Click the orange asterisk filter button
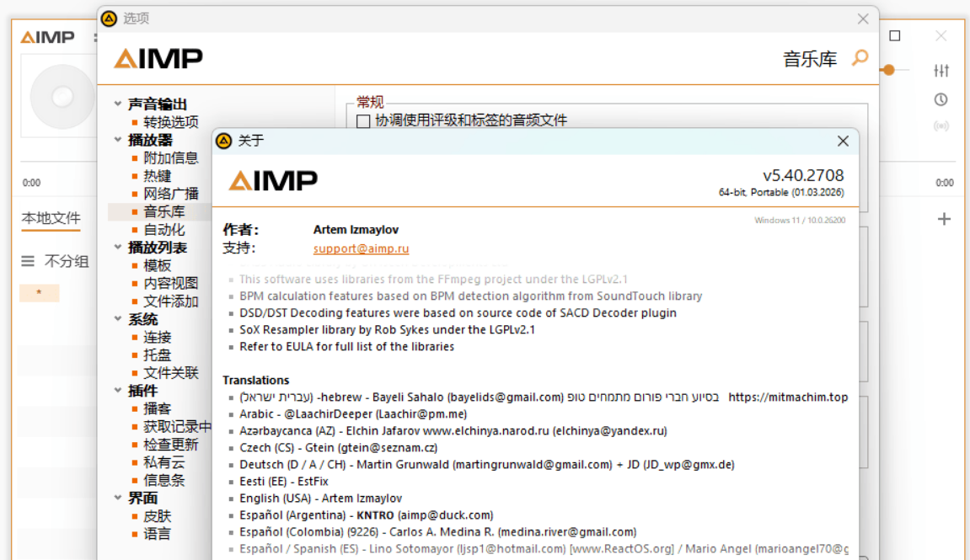The height and width of the screenshot is (560, 970). tap(39, 293)
